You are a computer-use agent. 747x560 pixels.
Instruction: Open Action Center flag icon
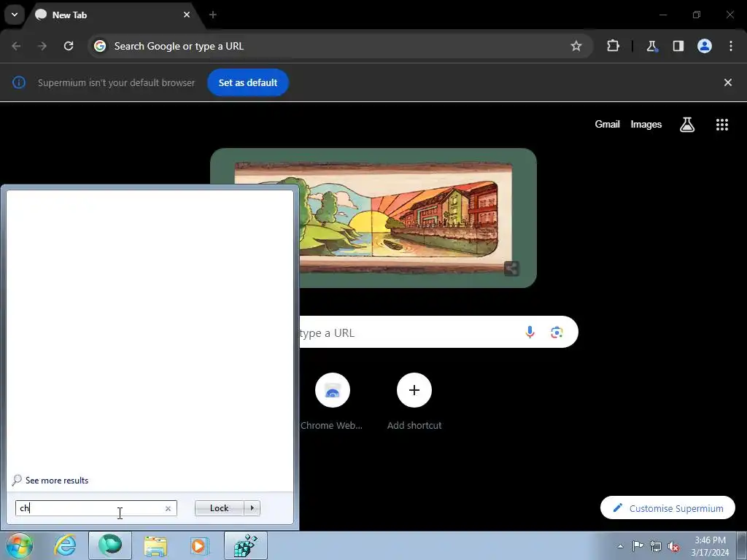point(638,546)
